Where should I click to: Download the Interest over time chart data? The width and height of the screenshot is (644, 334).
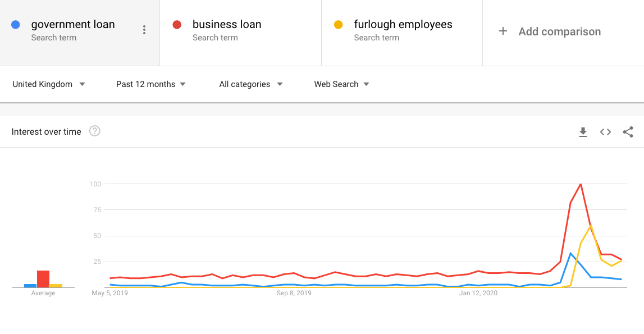pos(583,132)
